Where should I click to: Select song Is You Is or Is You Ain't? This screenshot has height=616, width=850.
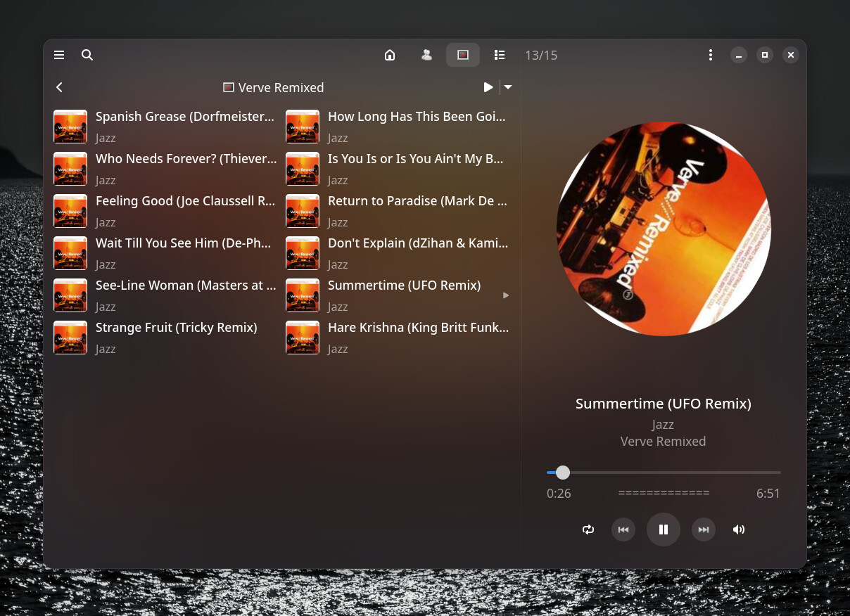(398, 169)
